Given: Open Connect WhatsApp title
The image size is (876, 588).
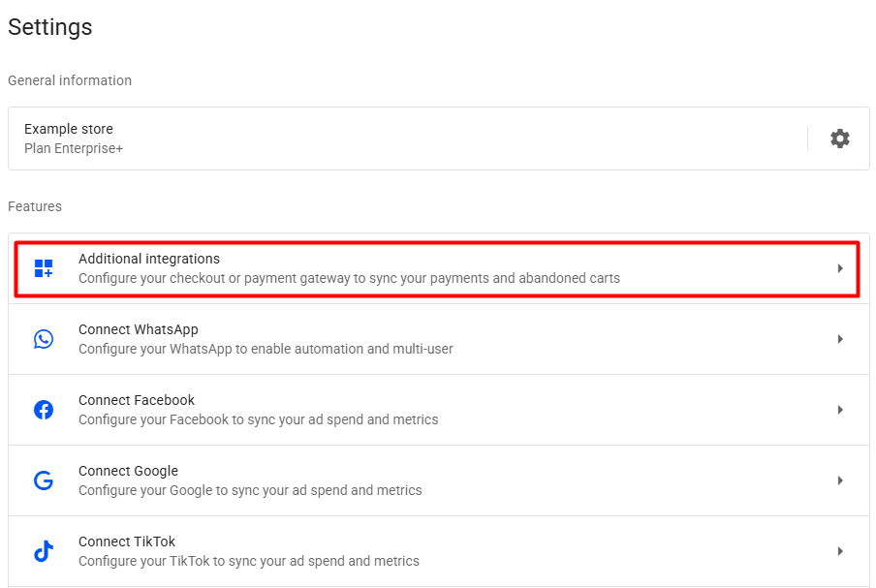Looking at the screenshot, I should click(x=138, y=329).
